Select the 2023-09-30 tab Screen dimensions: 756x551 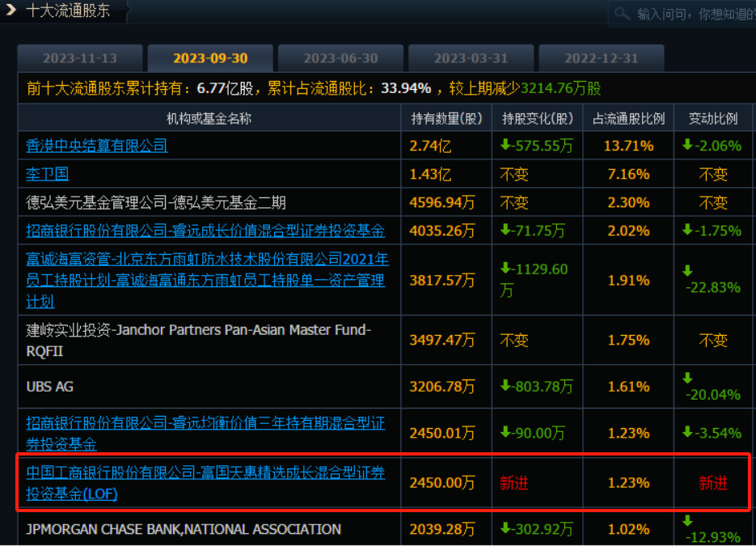(210, 58)
